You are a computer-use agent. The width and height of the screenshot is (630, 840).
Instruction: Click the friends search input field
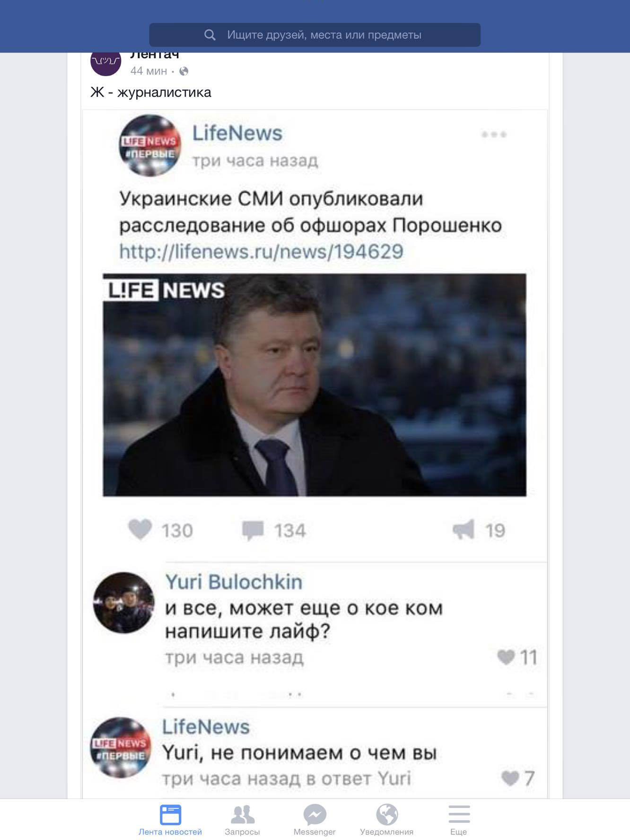(x=315, y=35)
